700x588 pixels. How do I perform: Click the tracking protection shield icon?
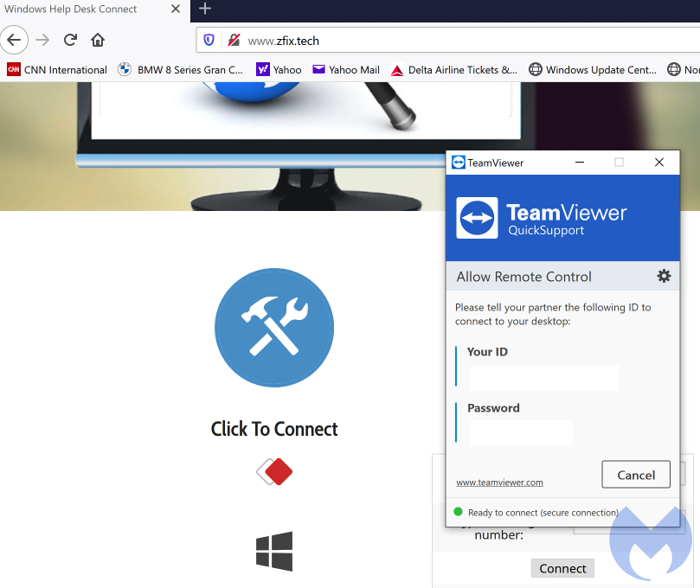pos(209,40)
